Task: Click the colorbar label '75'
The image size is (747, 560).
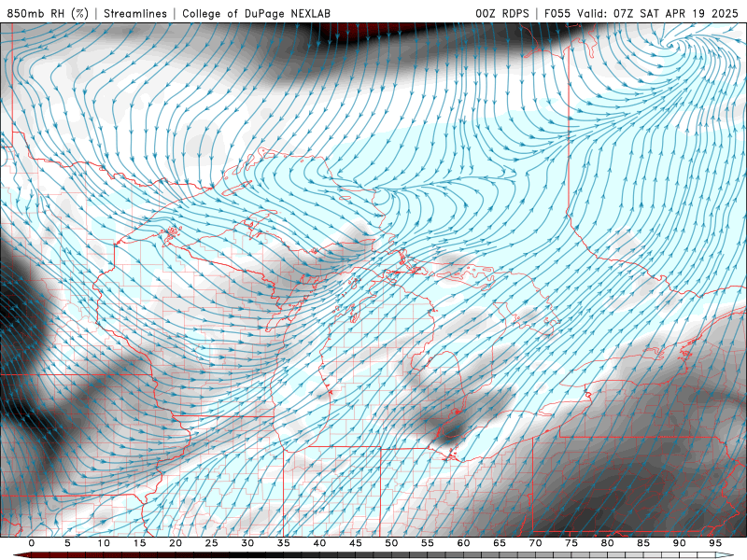Action: click(571, 543)
